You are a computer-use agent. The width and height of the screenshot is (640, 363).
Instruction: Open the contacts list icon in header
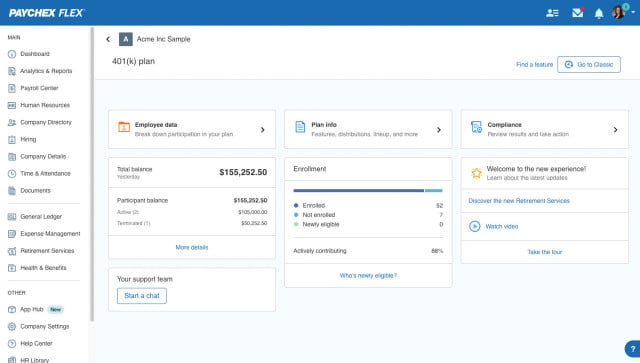tap(552, 13)
